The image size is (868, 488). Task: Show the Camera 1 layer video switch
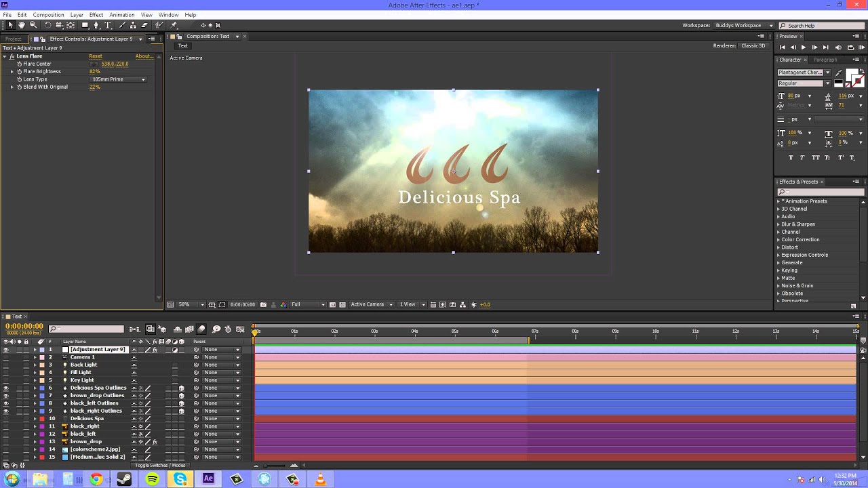coord(6,357)
